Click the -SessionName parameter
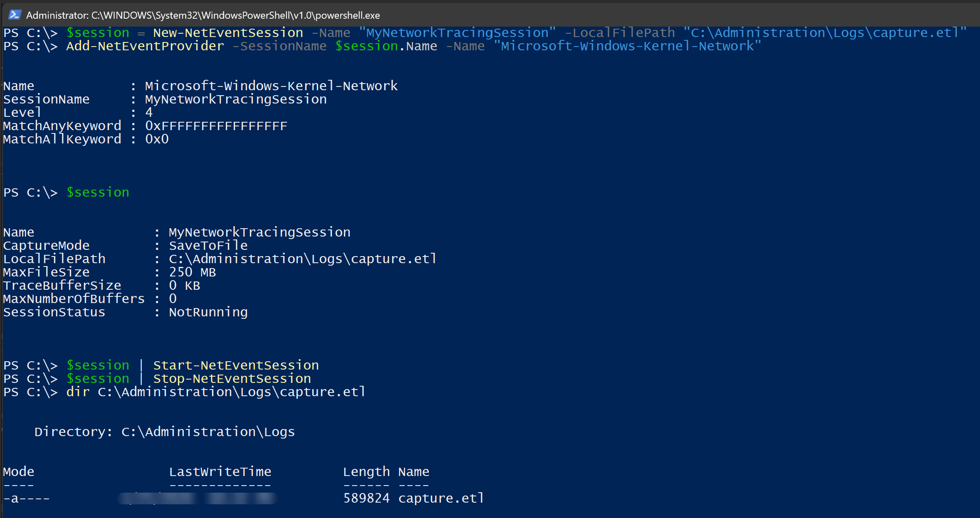The image size is (980, 518). pos(280,46)
